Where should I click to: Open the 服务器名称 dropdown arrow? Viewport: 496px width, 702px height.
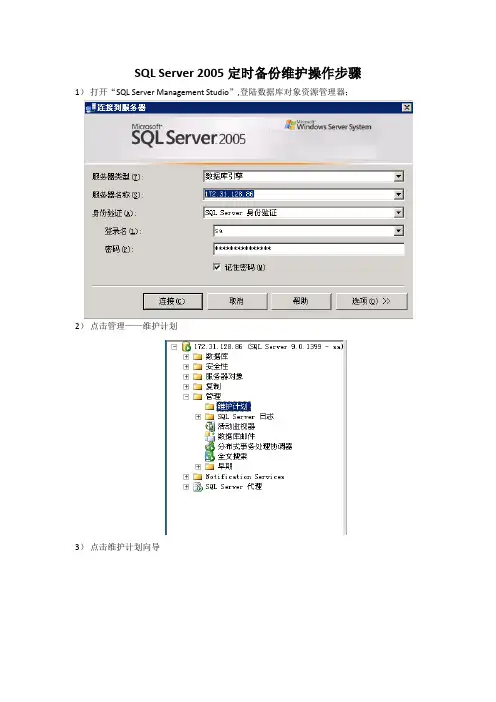click(x=398, y=194)
